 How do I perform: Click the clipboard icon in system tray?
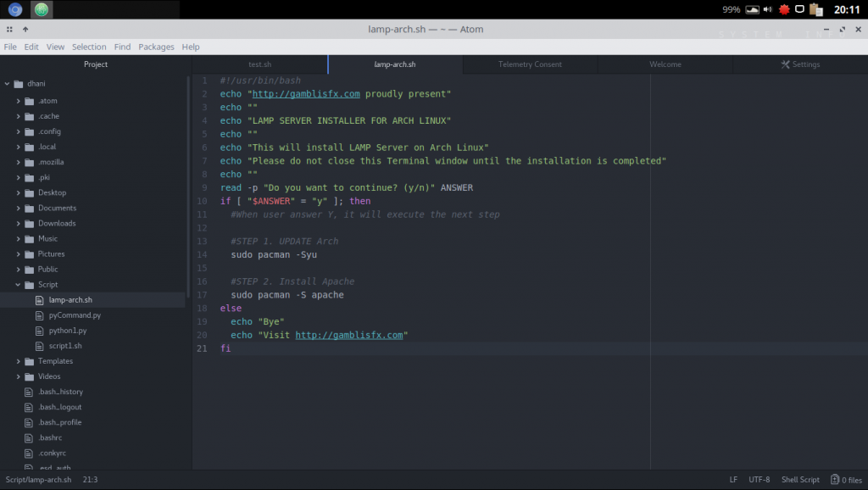coord(815,10)
